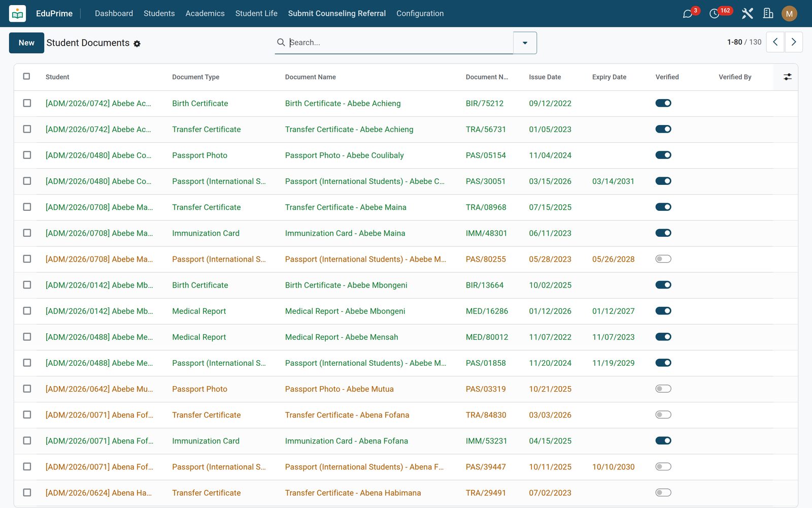Click document number TRA/56731

click(x=486, y=129)
